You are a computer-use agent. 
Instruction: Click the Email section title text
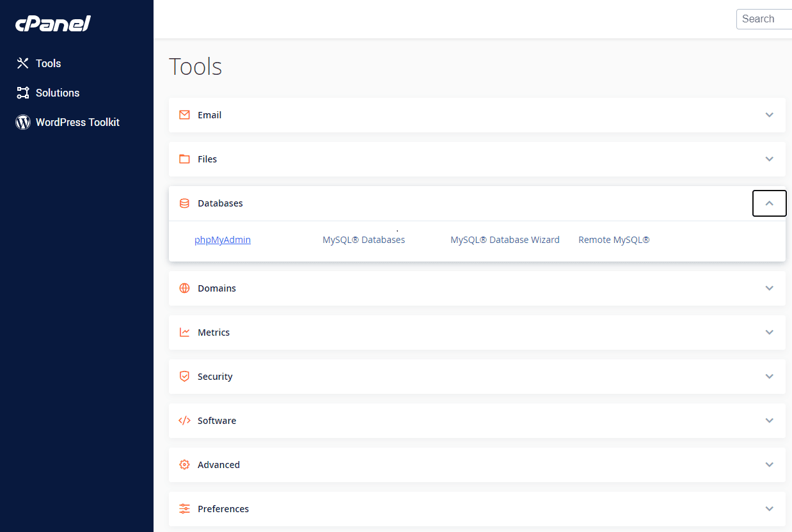click(210, 115)
